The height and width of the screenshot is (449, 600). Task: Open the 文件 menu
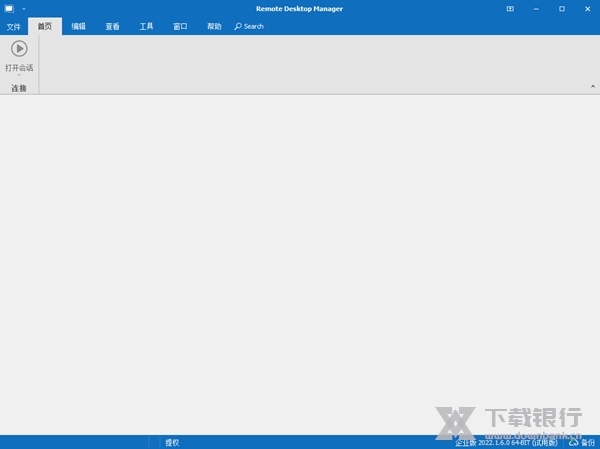click(13, 26)
